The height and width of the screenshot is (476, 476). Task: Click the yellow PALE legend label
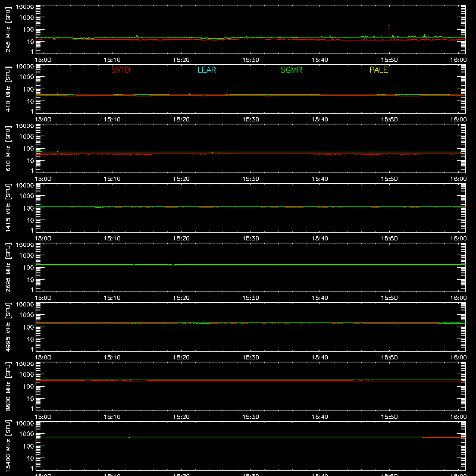(x=378, y=70)
